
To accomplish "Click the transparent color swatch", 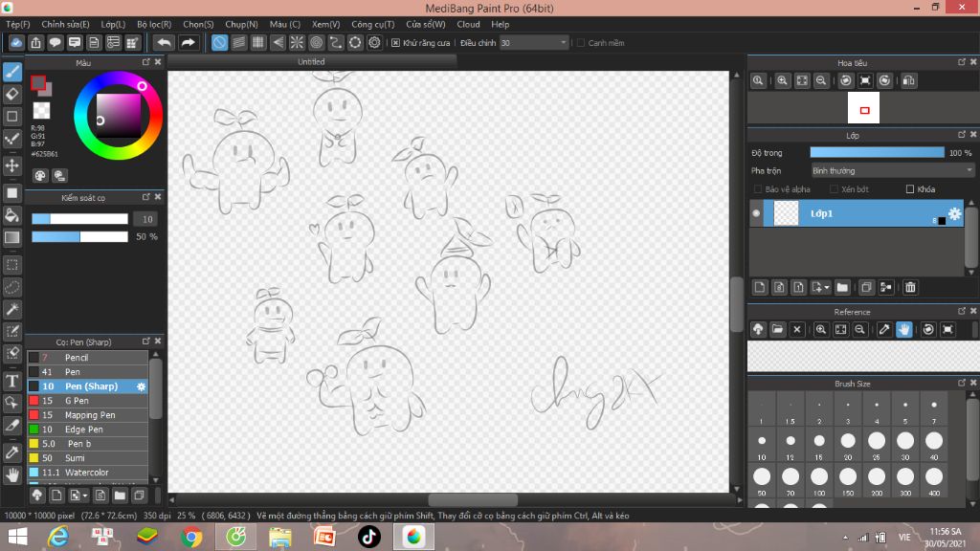I will pos(41,111).
